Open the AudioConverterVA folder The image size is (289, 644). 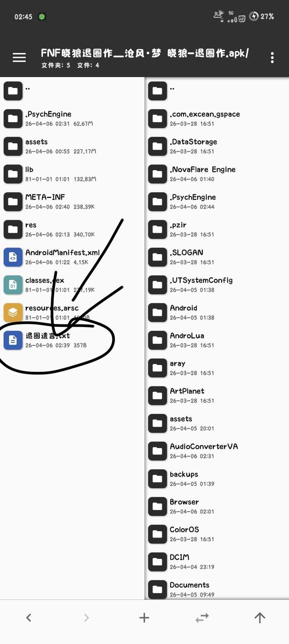point(217,451)
